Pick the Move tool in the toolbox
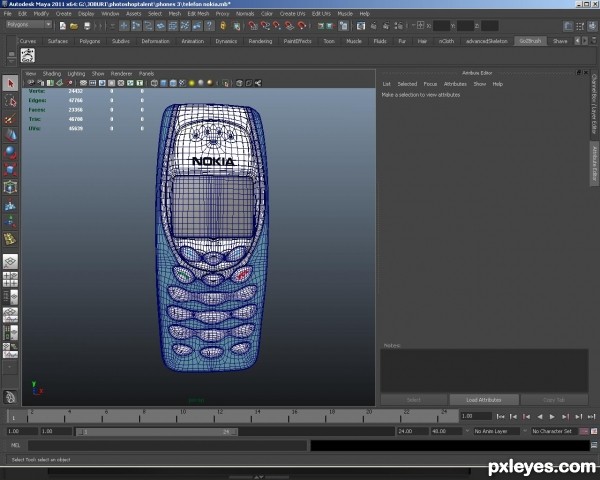This screenshot has width=600, height=480. coord(10,136)
